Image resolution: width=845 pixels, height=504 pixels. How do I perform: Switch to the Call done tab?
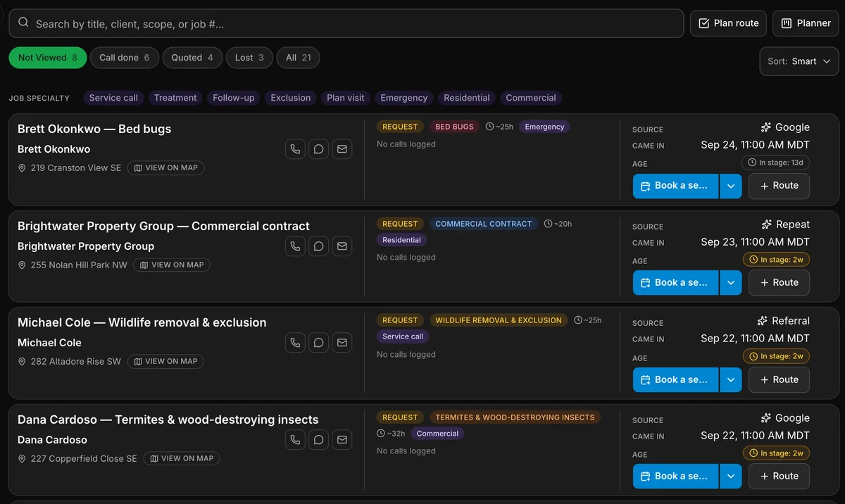pos(125,58)
